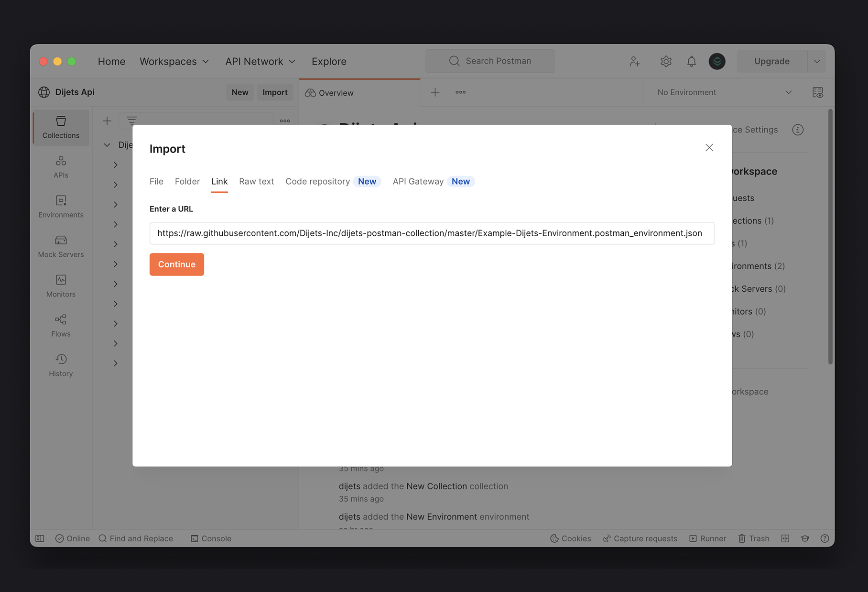The width and height of the screenshot is (868, 592).
Task: Select the Code repository import tab
Action: click(317, 181)
